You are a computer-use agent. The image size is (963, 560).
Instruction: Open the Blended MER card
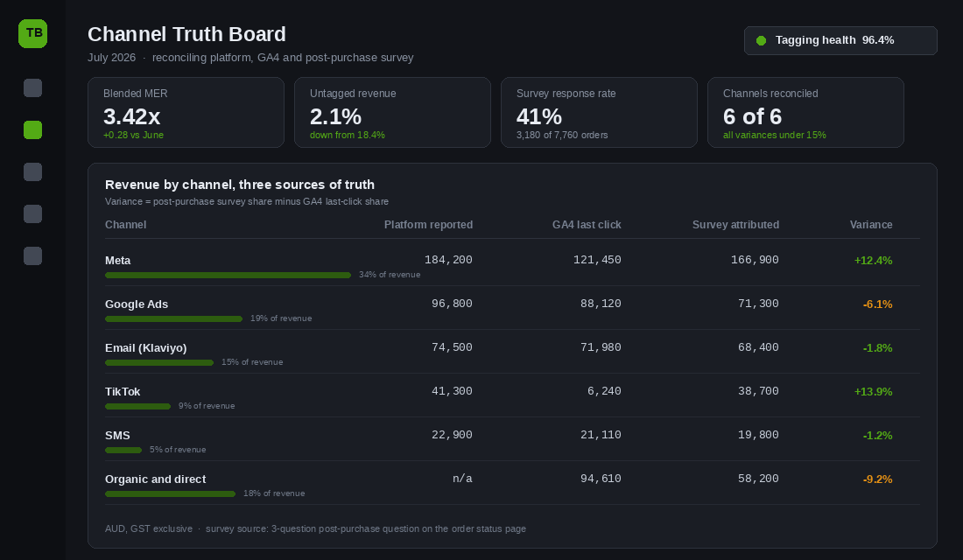[x=186, y=112]
